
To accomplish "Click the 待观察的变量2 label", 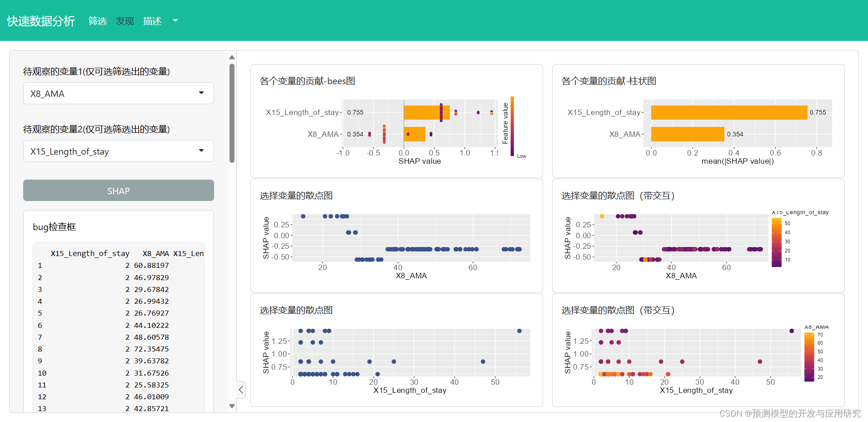I will point(96,129).
